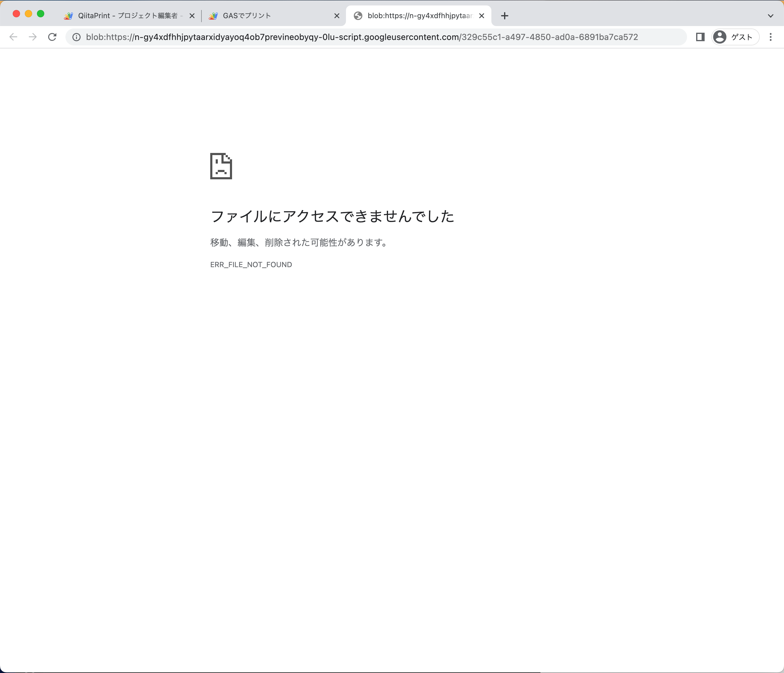Click the sad file error icon
Screen dimensions: 784x673
221,166
